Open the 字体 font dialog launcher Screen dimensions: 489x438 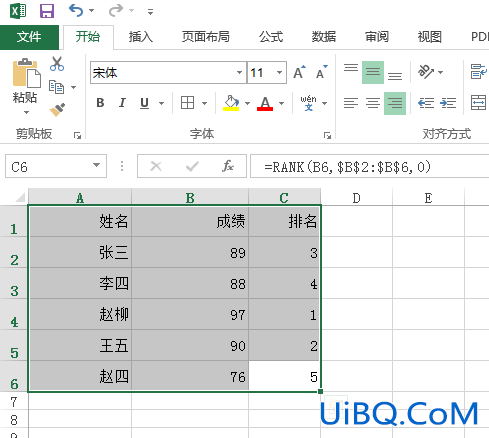(x=327, y=135)
